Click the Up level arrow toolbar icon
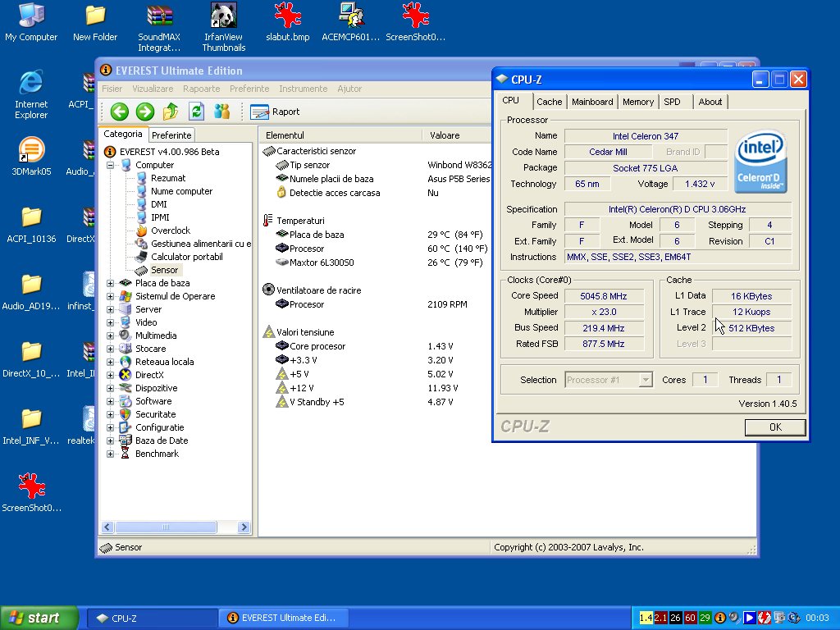This screenshot has width=840, height=630. tap(171, 112)
